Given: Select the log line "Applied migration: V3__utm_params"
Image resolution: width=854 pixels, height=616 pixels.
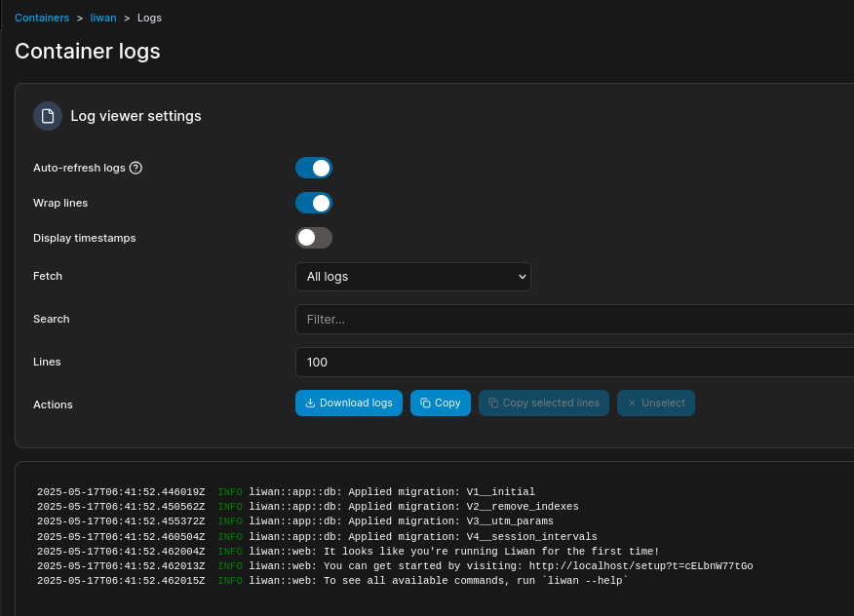Looking at the screenshot, I should 295,521.
